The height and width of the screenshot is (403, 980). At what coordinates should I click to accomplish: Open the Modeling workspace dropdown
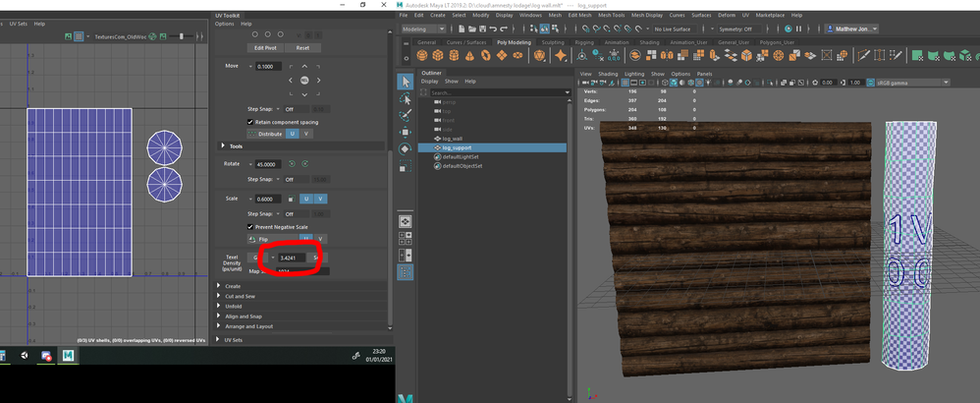(424, 29)
